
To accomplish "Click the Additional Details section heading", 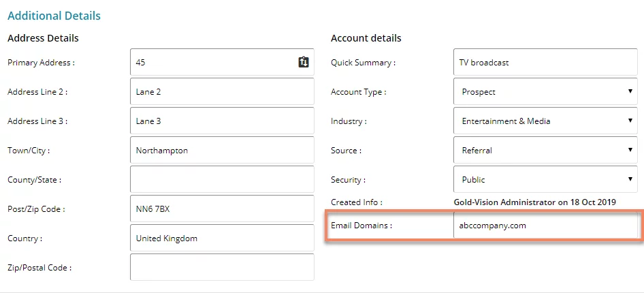I will pyautogui.click(x=54, y=16).
